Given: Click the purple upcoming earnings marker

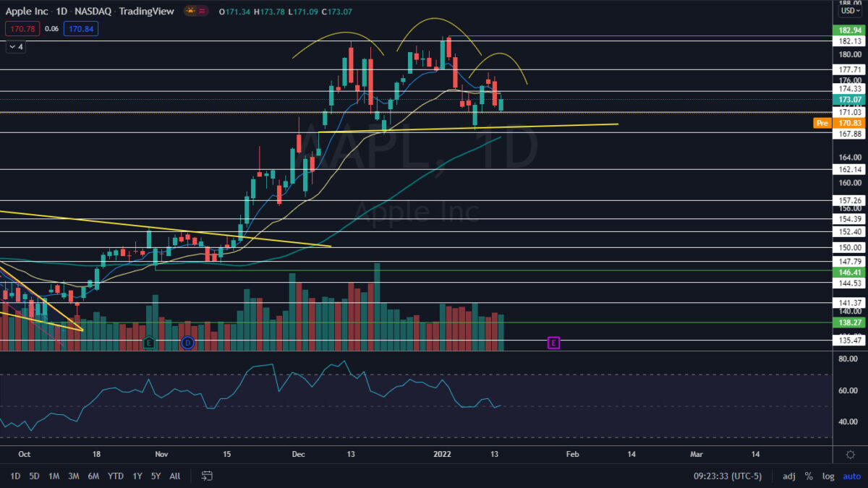Looking at the screenshot, I should pyautogui.click(x=553, y=343).
